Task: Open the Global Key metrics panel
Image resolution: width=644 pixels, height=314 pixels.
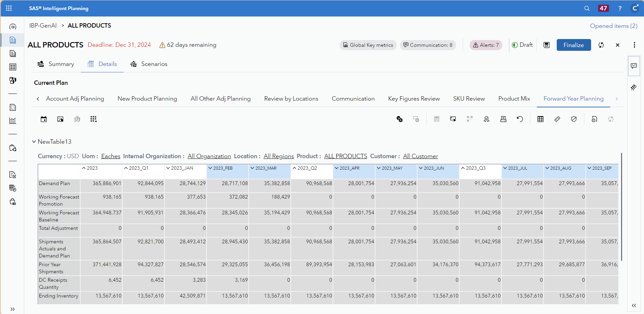Action: pos(368,45)
